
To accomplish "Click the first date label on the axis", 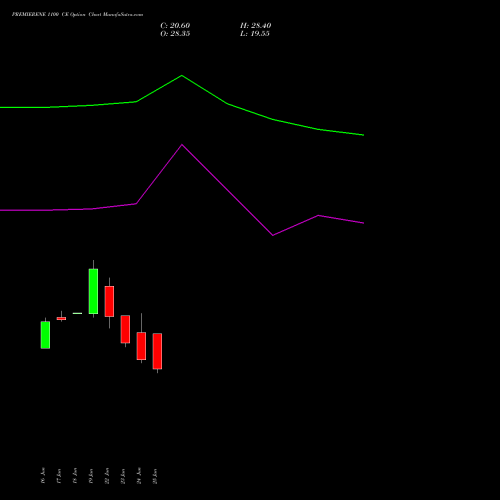I will click(x=43, y=475).
